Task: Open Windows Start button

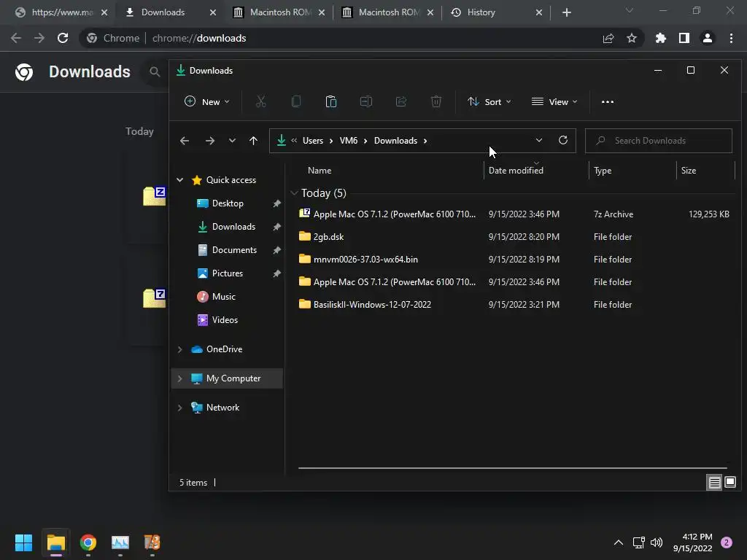Action: point(23,542)
